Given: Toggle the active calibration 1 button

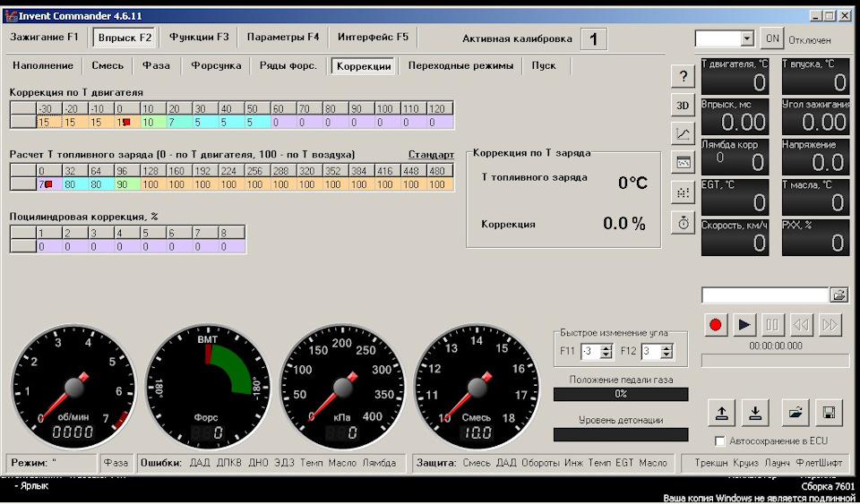Looking at the screenshot, I should click(x=593, y=38).
